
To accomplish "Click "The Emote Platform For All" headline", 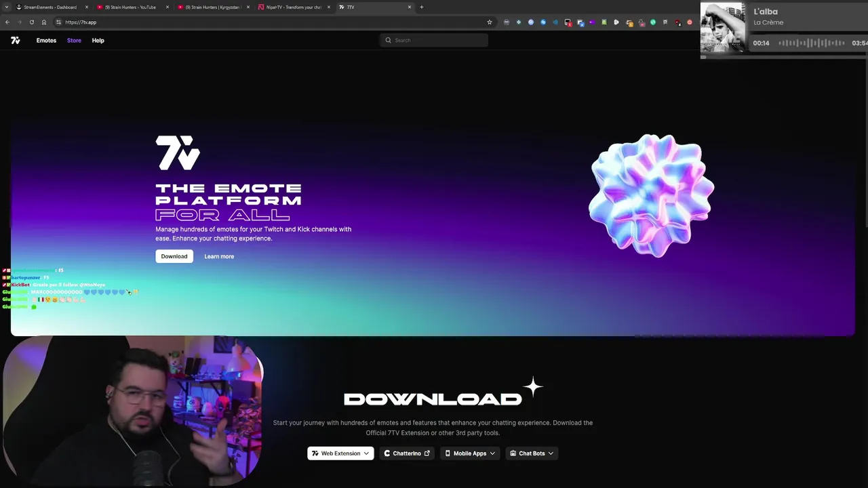I will point(229,201).
